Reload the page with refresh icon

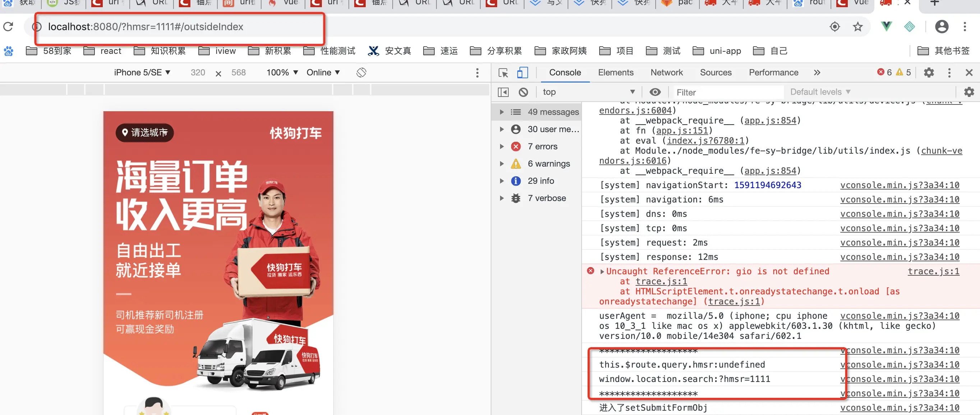point(8,27)
